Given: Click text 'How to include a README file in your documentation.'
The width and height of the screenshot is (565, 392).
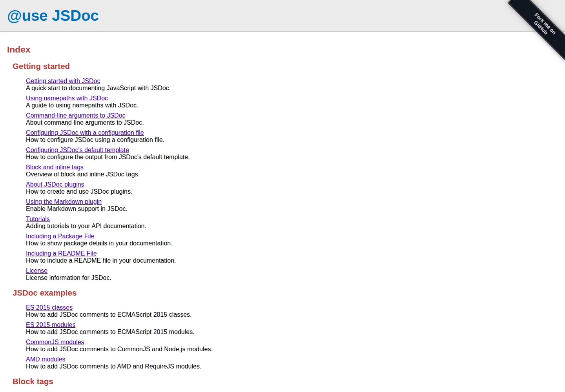Looking at the screenshot, I should click(x=101, y=260).
